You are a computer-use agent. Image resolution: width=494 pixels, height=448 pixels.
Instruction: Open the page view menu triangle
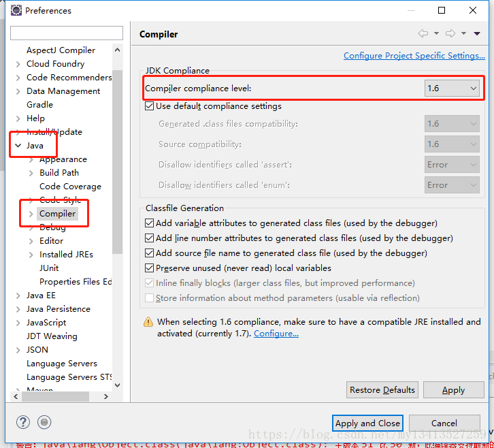[x=477, y=33]
